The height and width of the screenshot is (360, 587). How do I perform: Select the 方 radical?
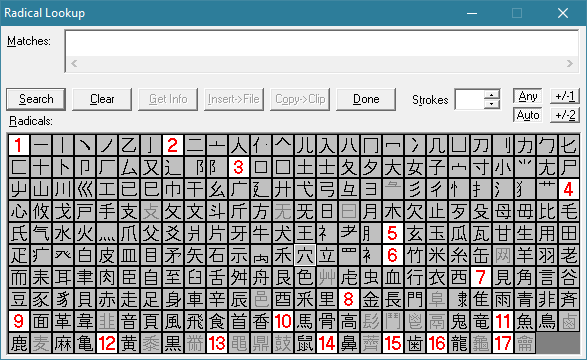pyautogui.click(x=261, y=211)
